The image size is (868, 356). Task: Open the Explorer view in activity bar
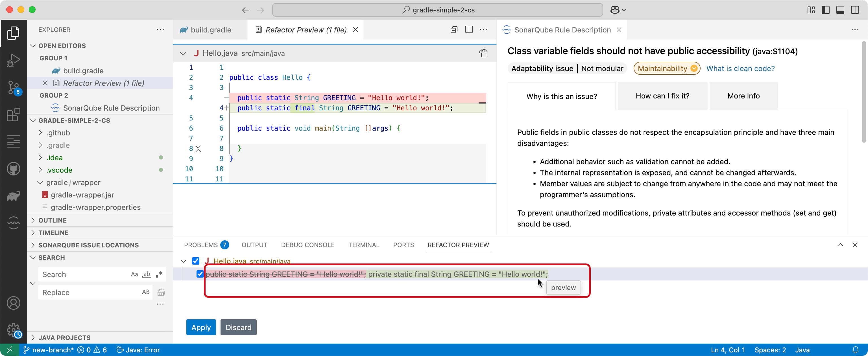click(x=14, y=33)
